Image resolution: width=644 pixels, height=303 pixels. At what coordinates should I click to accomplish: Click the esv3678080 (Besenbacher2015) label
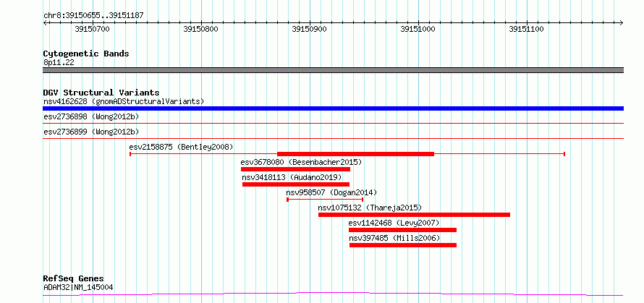pyautogui.click(x=301, y=162)
